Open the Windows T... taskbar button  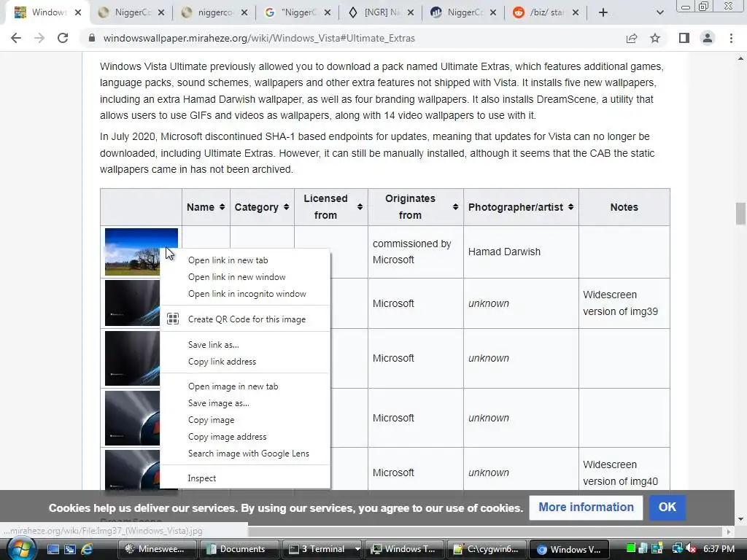pyautogui.click(x=404, y=549)
